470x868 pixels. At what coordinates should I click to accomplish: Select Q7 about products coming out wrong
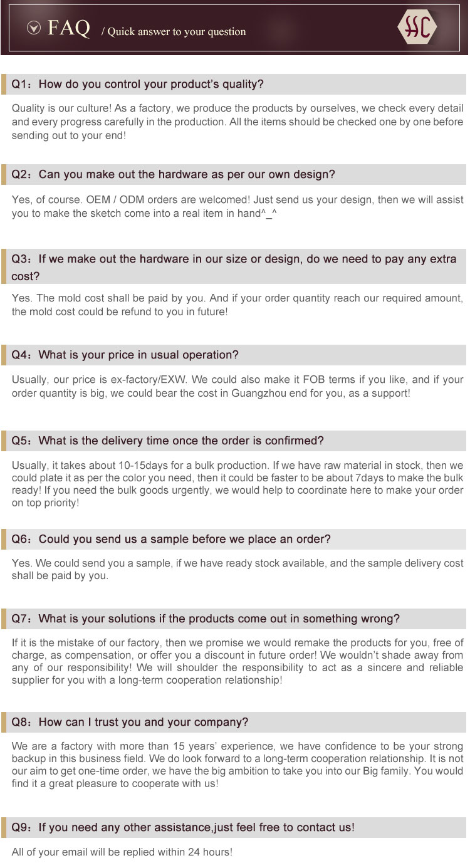[206, 619]
